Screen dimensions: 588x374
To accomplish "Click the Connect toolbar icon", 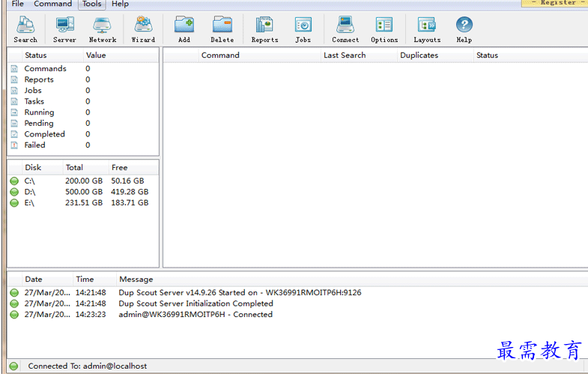I will point(345,29).
